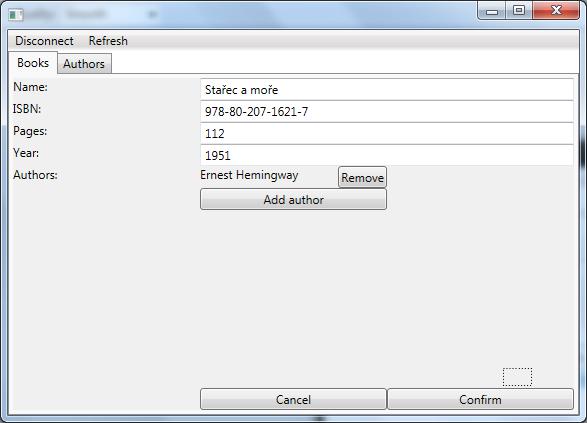
Task: Focus the Name field with Stařec a moře
Action: (387, 90)
